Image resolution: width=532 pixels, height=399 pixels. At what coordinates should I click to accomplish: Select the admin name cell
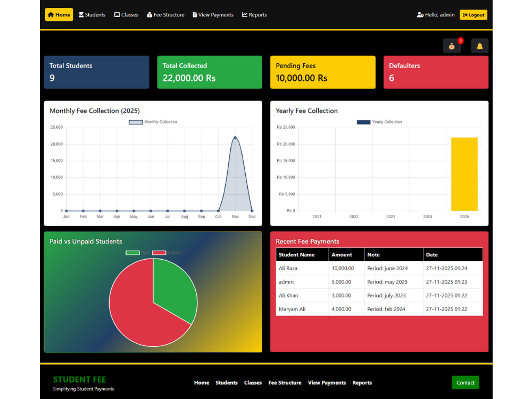(302, 282)
